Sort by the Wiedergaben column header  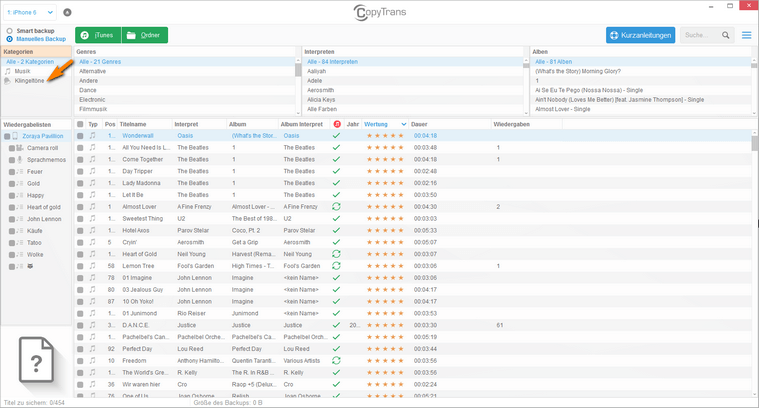tap(511, 124)
